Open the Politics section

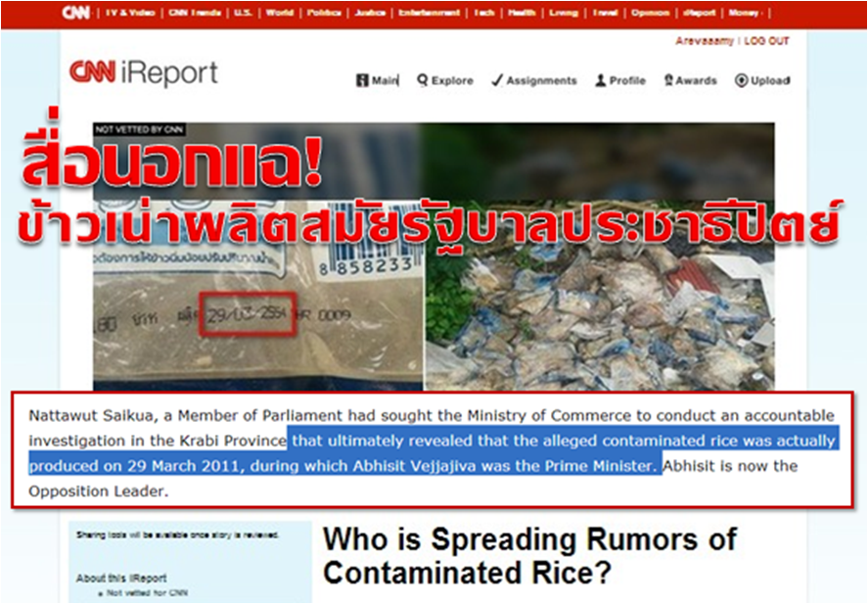pyautogui.click(x=324, y=13)
